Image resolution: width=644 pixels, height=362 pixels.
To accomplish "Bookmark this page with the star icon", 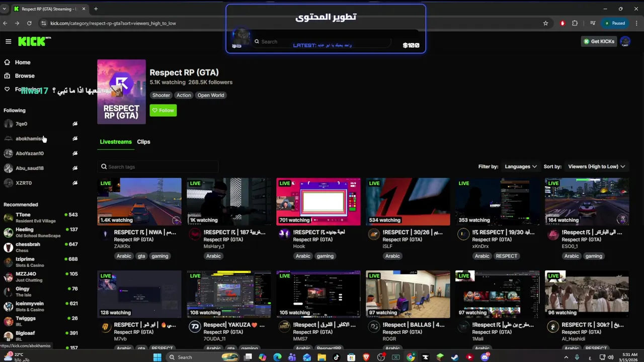I will coord(545,23).
